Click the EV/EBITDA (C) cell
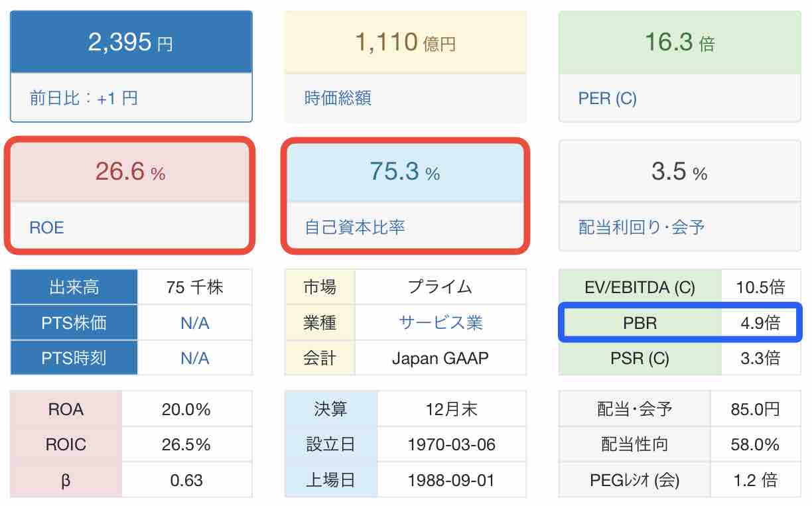Screen dimensions: 812x506 tap(640, 287)
